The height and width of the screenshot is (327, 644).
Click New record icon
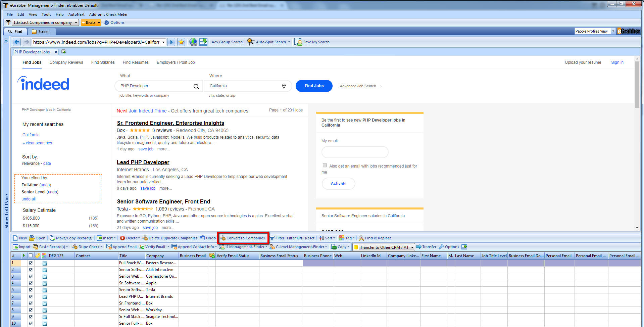(15, 238)
